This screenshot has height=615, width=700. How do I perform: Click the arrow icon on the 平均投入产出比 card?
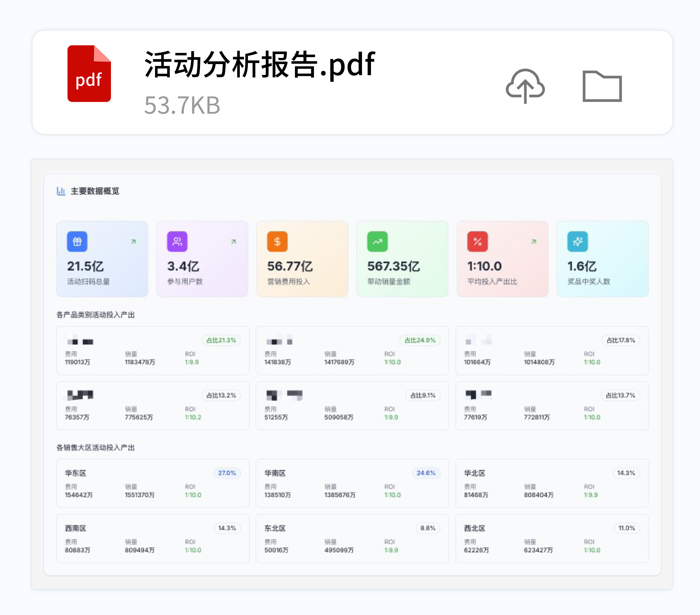pyautogui.click(x=533, y=241)
